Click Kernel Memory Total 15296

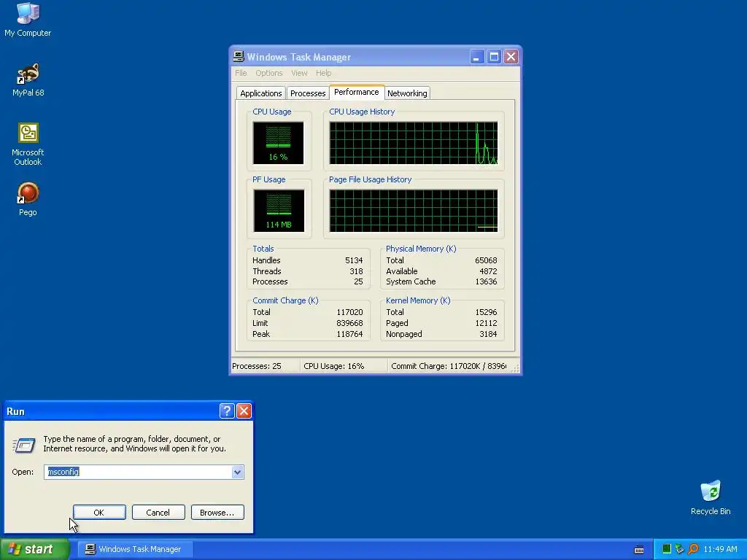pyautogui.click(x=485, y=312)
